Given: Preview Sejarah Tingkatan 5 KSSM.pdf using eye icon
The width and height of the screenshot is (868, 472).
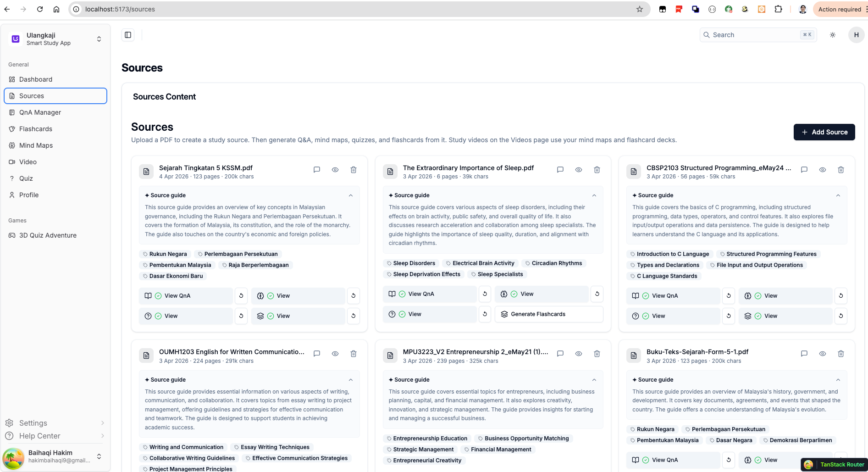Looking at the screenshot, I should tap(335, 170).
